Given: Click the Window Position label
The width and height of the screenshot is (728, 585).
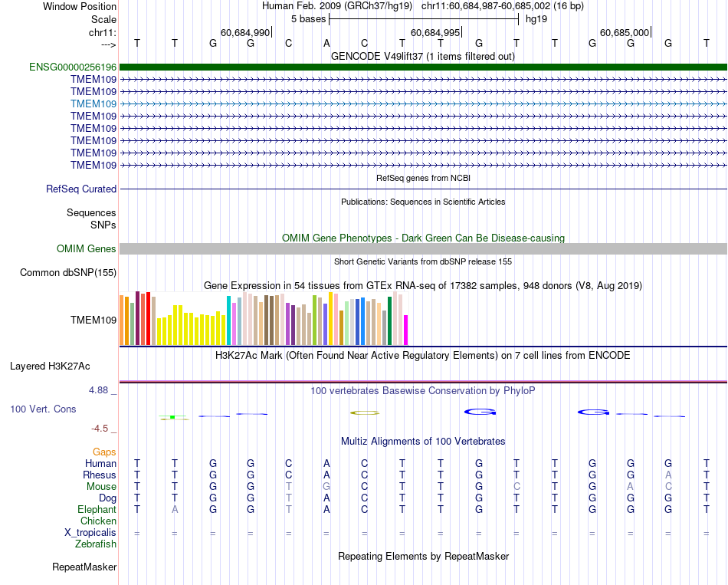Looking at the screenshot, I should click(80, 6).
